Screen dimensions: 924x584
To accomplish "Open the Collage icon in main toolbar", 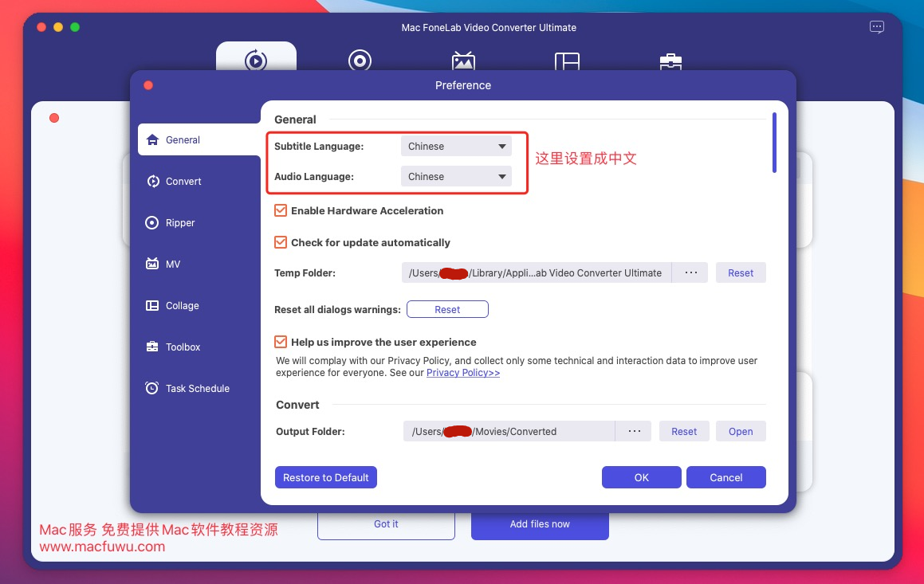I will pyautogui.click(x=567, y=61).
